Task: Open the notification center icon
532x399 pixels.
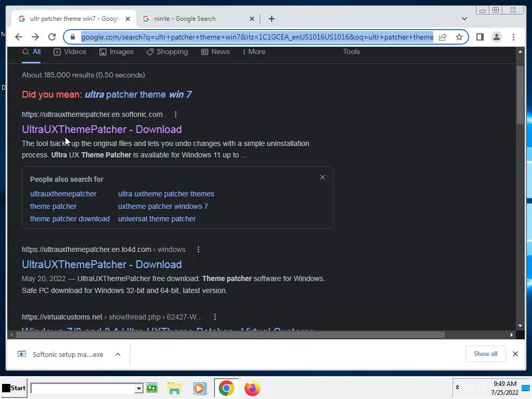Action: [526, 388]
